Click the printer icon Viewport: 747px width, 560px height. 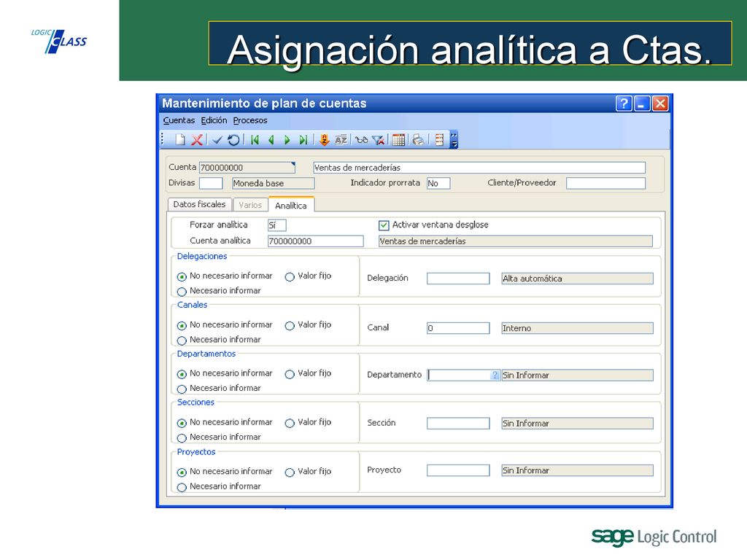coord(418,139)
